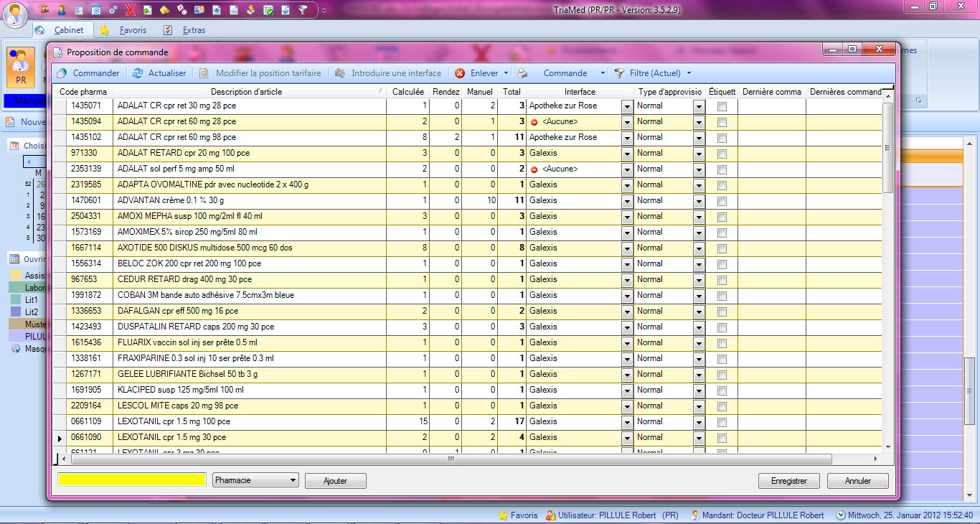Check Étiquett box for DUSPATALIN RETARD row
The image size is (980, 524).
click(722, 327)
